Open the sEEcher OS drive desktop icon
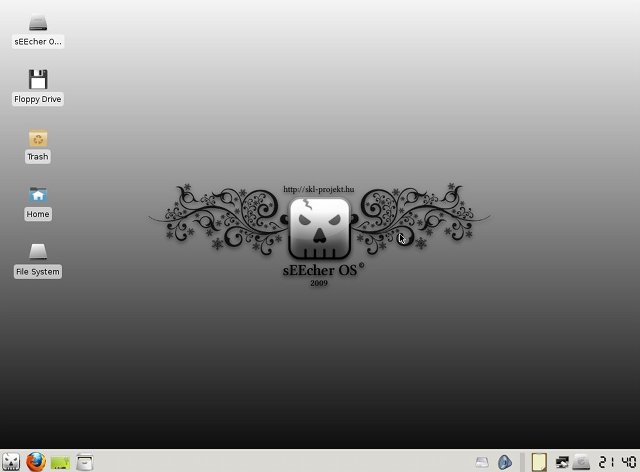The height and width of the screenshot is (472, 640). (x=38, y=22)
